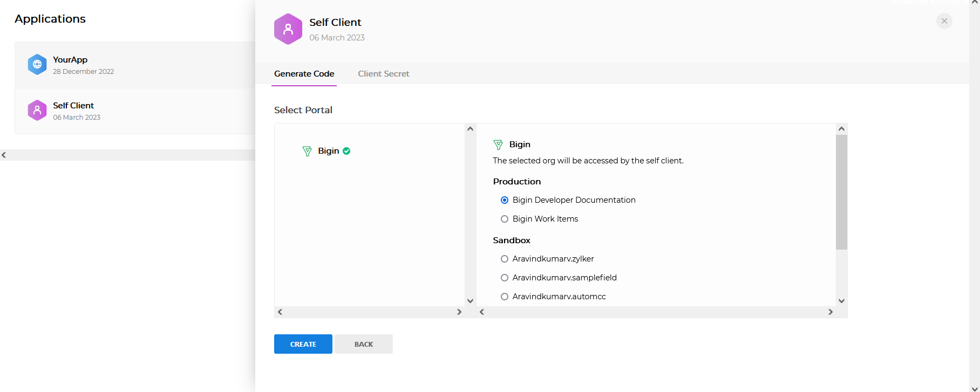
Task: Click up arrow of portal list scrollbar
Action: (470, 129)
